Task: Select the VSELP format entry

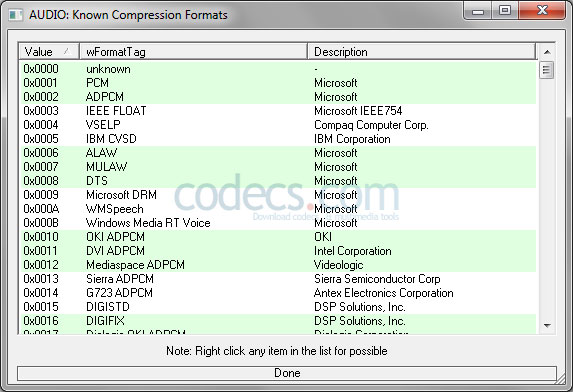Action: (103, 125)
